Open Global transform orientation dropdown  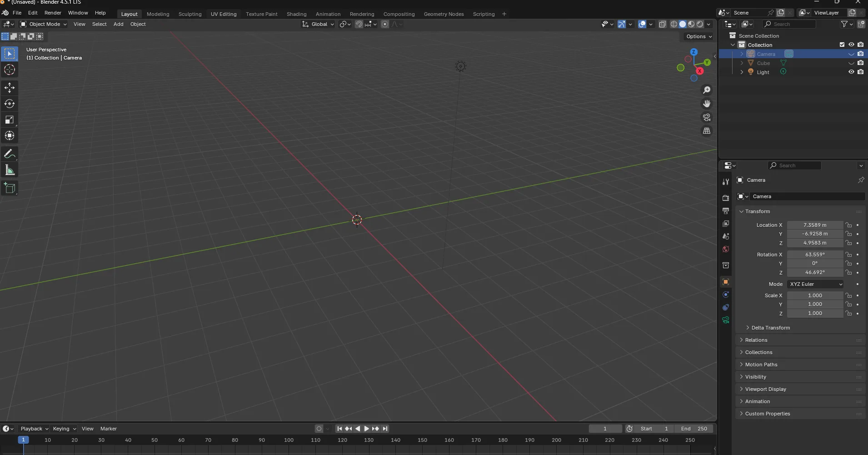point(318,24)
